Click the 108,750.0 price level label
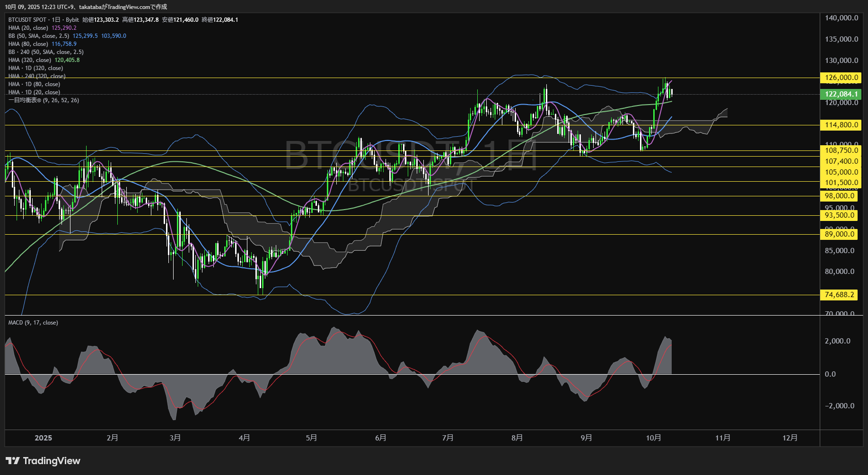Viewport: 868px width, 475px height. (841, 150)
